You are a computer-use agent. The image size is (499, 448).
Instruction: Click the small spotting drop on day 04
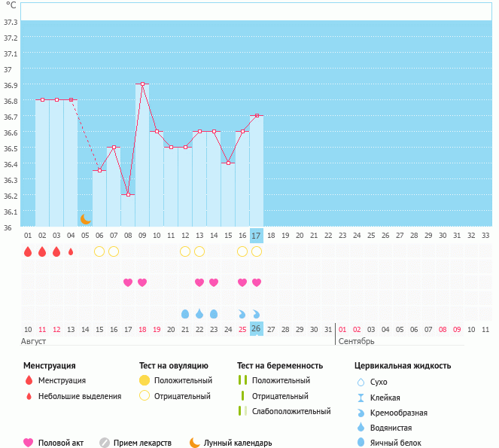(x=71, y=251)
